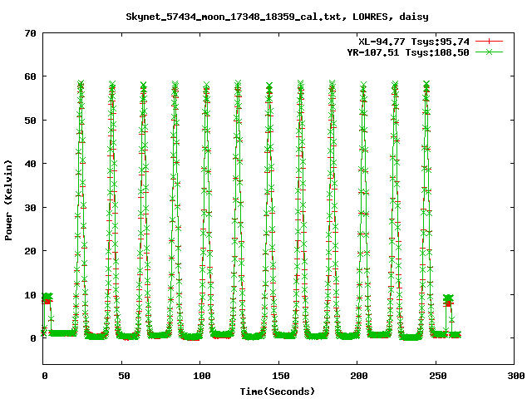
Task: Click the 250 tick label on x-axis
Action: point(436,376)
